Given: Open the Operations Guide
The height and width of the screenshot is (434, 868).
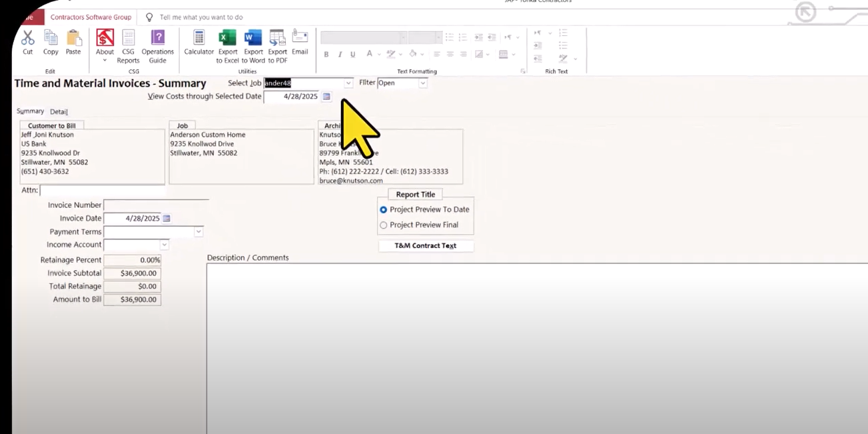Looking at the screenshot, I should click(x=157, y=44).
